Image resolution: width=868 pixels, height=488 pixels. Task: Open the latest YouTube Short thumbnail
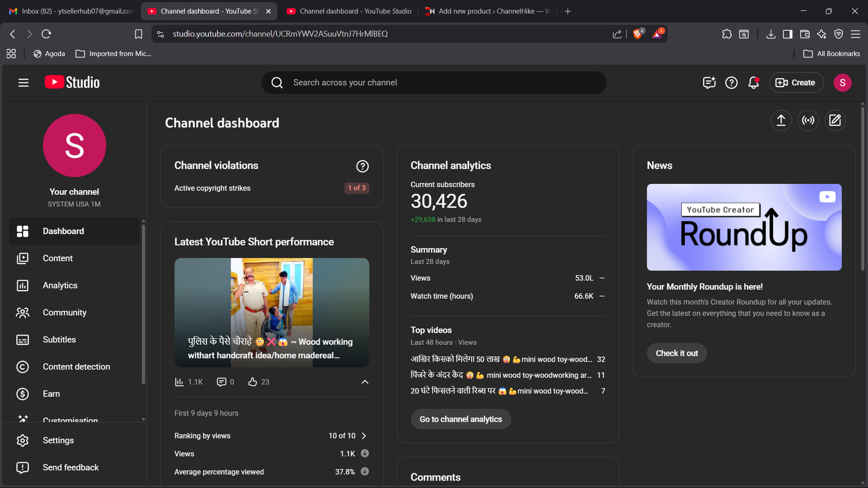tap(272, 312)
